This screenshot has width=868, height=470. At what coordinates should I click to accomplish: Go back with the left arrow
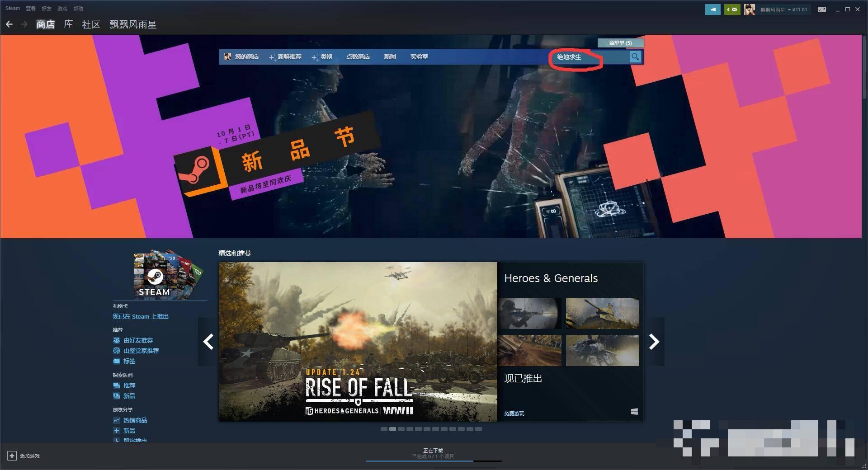click(x=9, y=24)
